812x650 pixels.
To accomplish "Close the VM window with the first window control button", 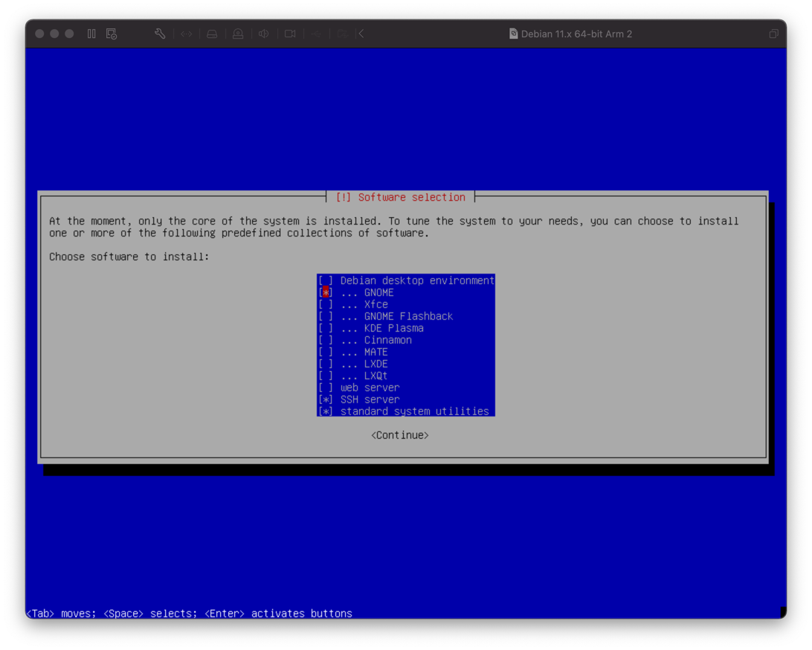I will pos(39,33).
